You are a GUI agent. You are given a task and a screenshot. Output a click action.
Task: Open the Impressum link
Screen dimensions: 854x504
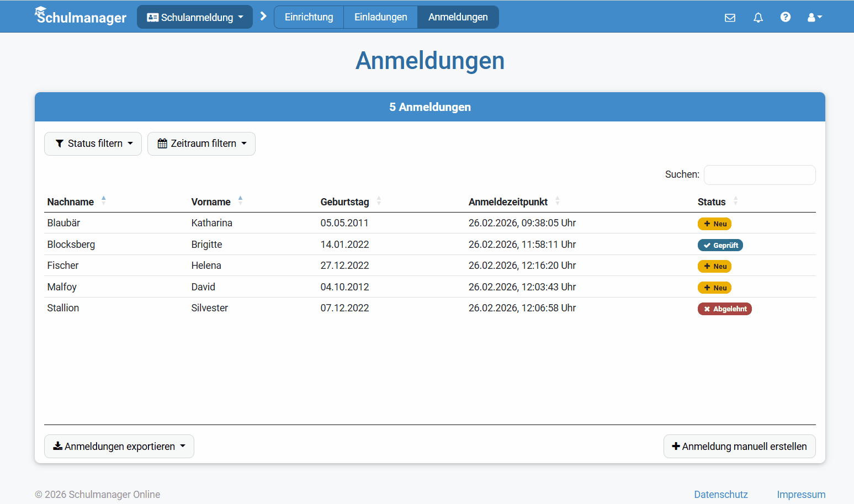point(801,494)
